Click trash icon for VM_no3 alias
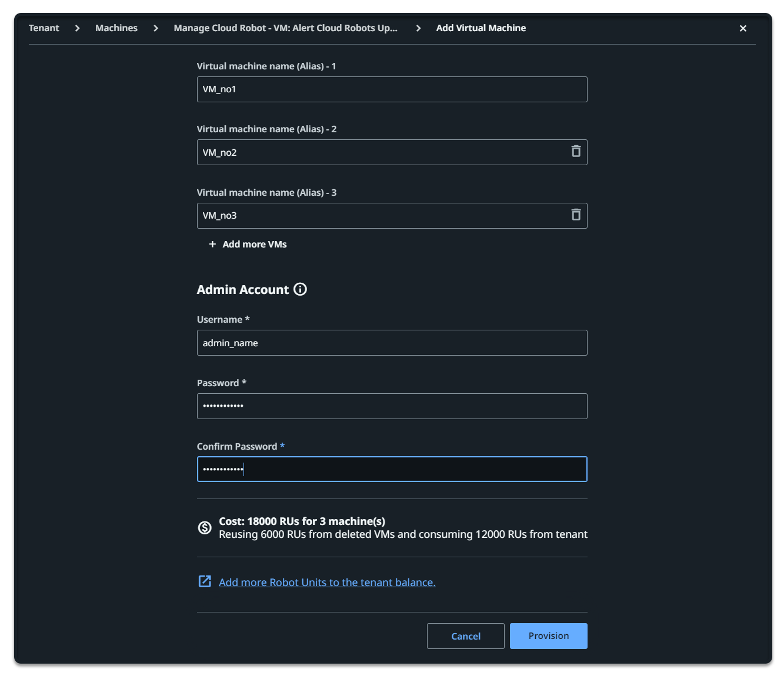The image size is (784, 676). (576, 215)
